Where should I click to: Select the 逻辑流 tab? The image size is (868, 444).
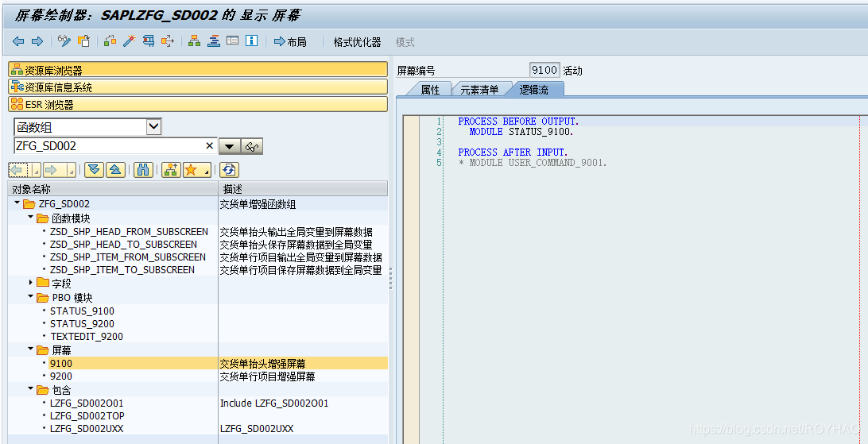[533, 90]
